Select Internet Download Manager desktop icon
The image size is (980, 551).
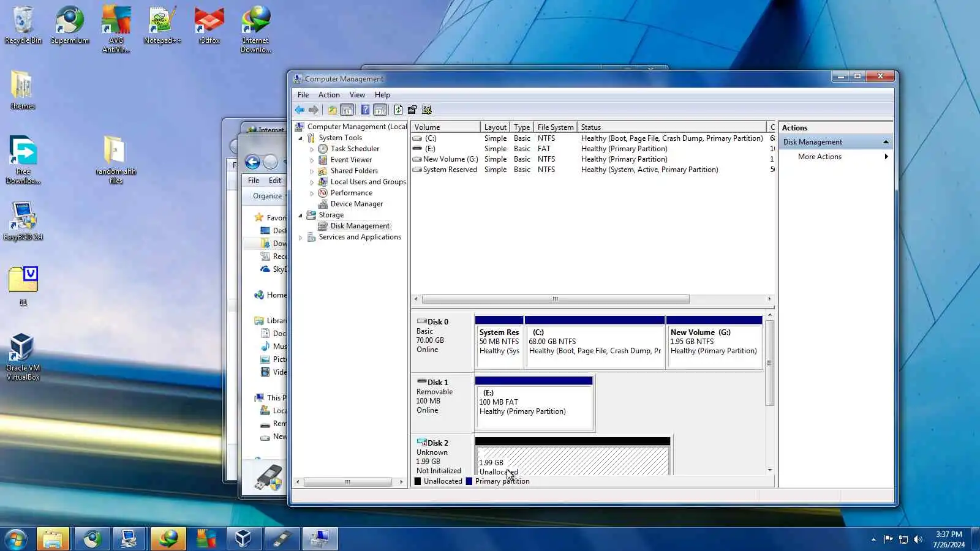(256, 29)
